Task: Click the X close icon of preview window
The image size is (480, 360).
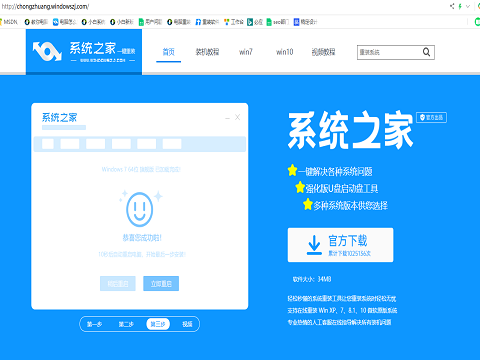Action: pos(237,117)
